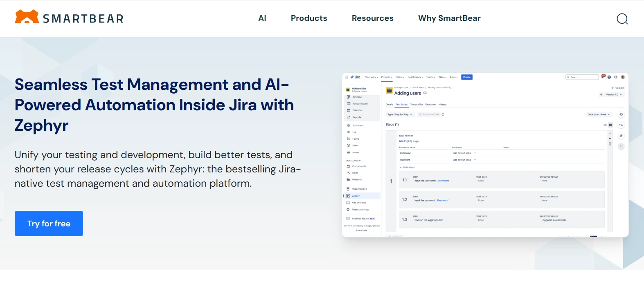The image size is (644, 286).
Task: Click the trash delete step icon
Action: click(x=610, y=144)
